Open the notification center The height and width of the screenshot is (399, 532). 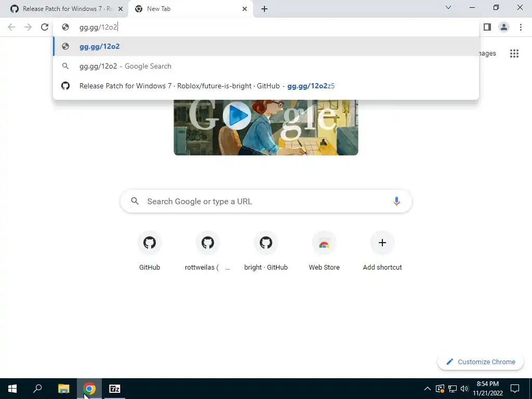[515, 389]
